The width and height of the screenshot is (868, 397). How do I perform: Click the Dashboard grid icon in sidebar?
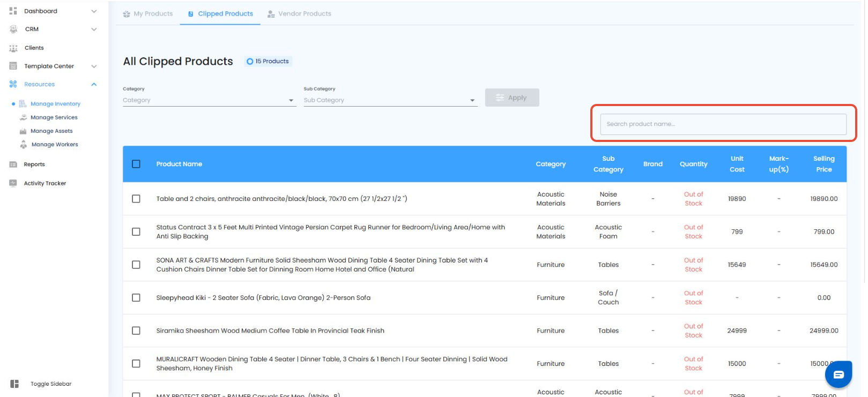click(x=13, y=11)
